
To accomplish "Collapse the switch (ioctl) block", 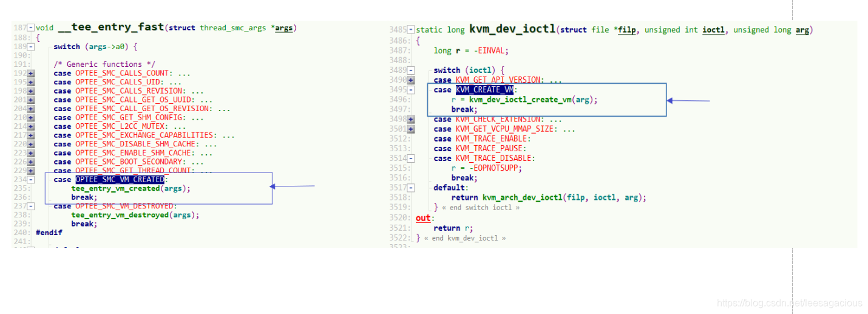I will pyautogui.click(x=411, y=70).
